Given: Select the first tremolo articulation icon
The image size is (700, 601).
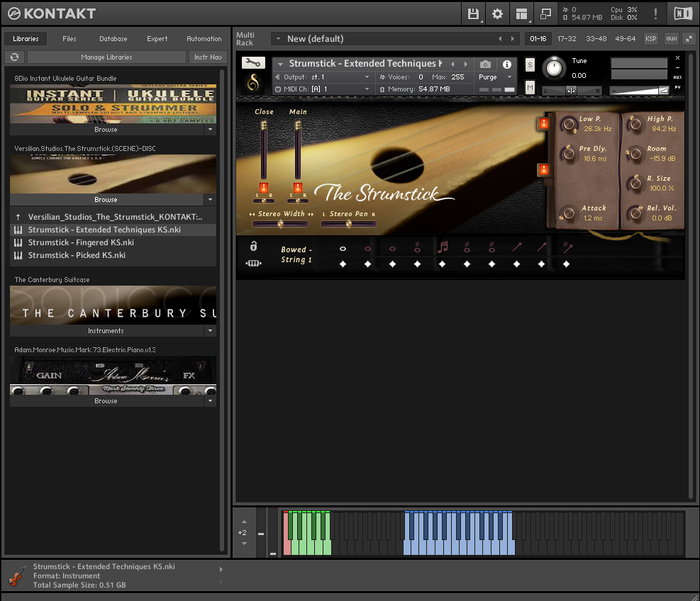Looking at the screenshot, I should (x=418, y=247).
